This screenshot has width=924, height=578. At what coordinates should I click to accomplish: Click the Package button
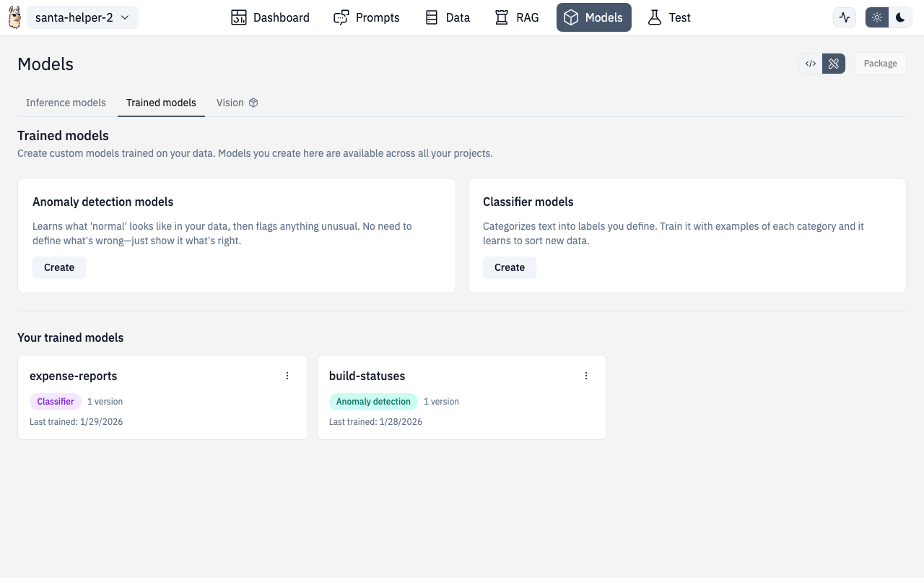(880, 64)
